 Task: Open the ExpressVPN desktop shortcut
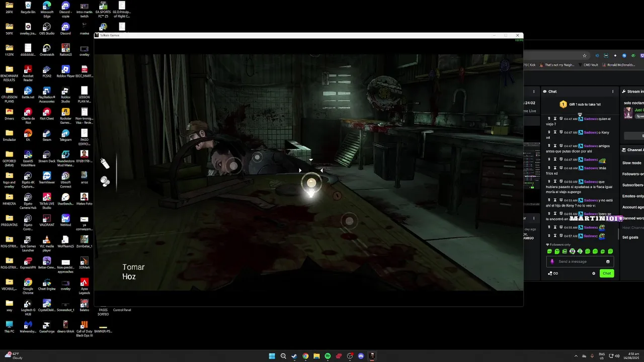28,263
